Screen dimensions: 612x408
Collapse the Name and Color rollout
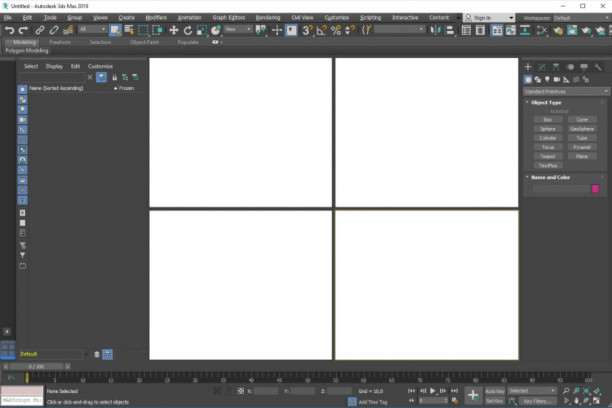[x=550, y=177]
